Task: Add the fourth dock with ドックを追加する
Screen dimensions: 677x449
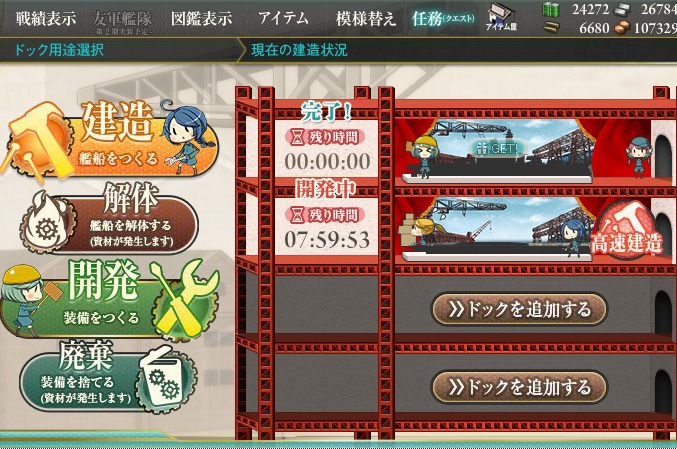Action: tap(519, 387)
